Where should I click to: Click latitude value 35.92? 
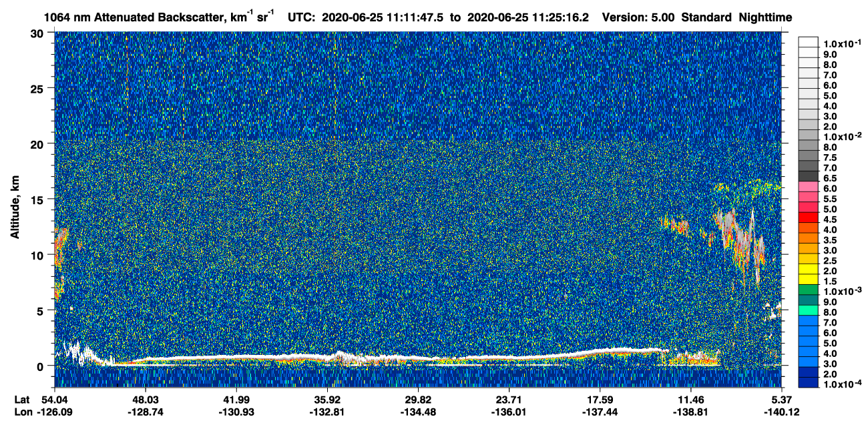point(327,400)
